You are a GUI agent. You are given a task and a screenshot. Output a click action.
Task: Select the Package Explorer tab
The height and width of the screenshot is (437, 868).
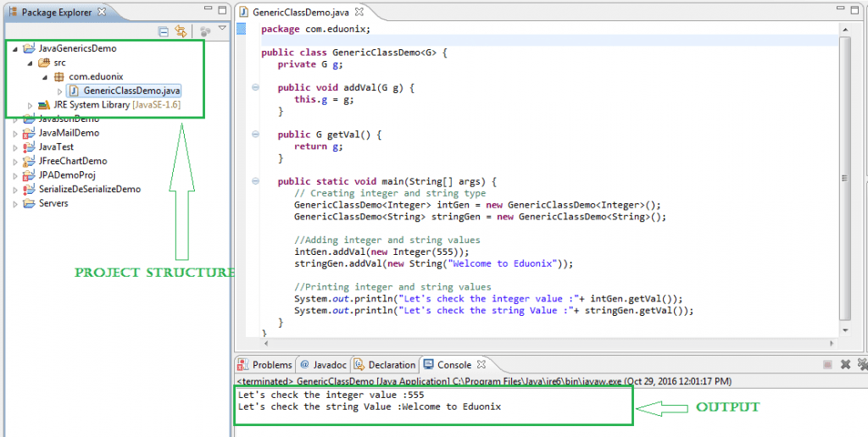[55, 12]
